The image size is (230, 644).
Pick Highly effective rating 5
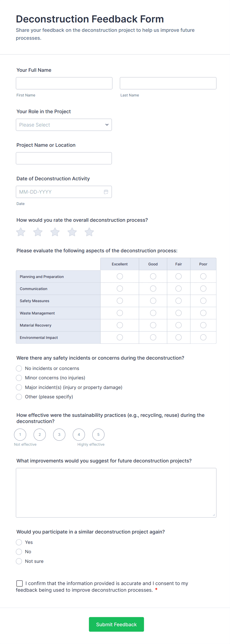[x=98, y=435]
